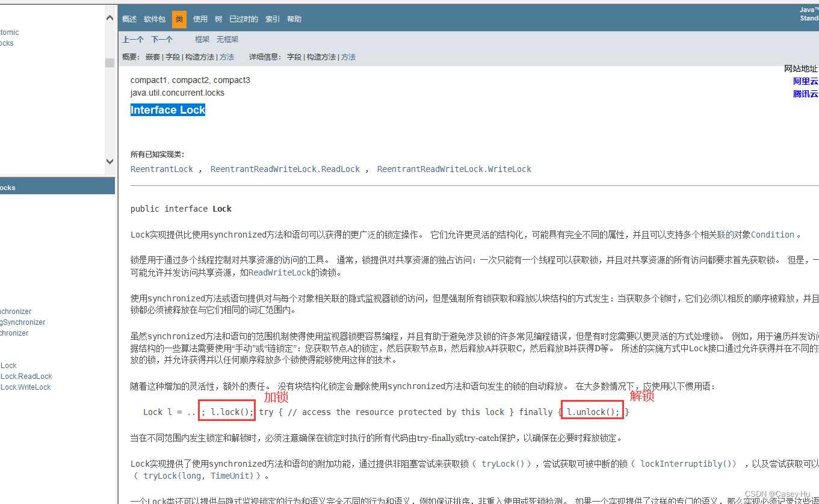
Task: Click the l.unlock(); code snippet
Action: pos(593,412)
